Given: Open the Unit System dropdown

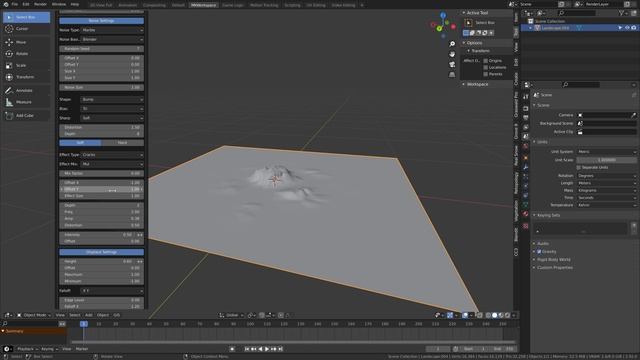Looking at the screenshot, I should (607, 152).
